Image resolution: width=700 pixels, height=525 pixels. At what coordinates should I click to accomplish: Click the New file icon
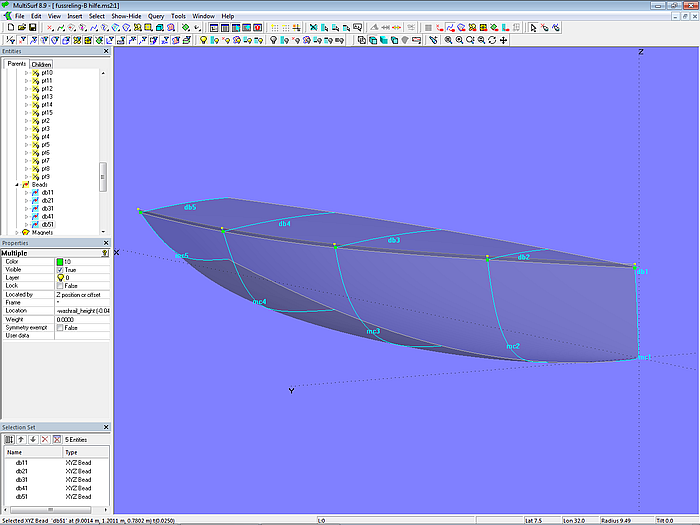pyautogui.click(x=9, y=28)
